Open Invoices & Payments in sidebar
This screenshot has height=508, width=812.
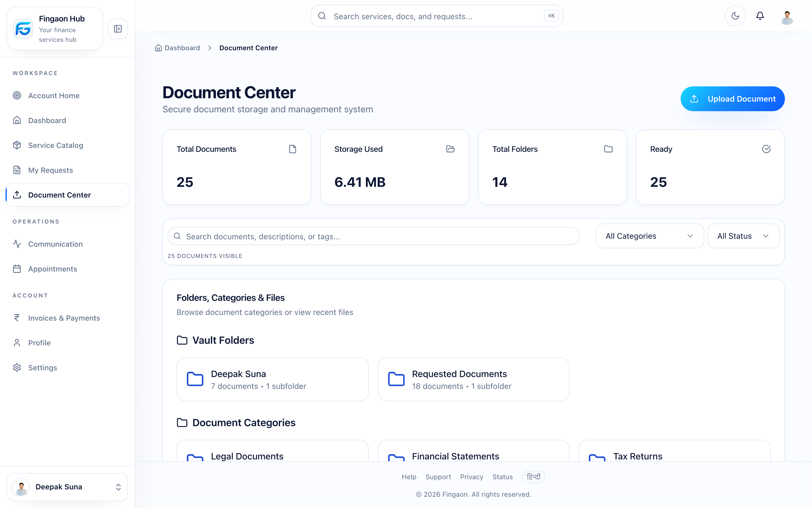(67, 318)
